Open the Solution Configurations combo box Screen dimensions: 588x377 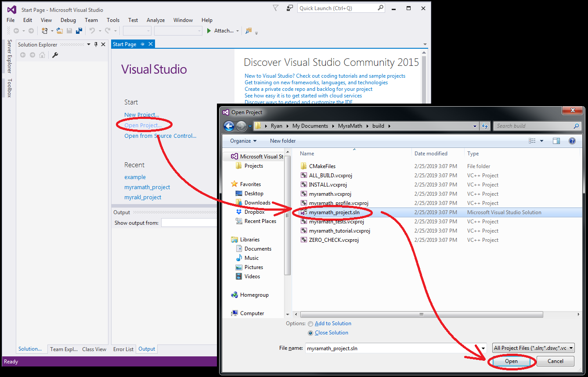[137, 31]
